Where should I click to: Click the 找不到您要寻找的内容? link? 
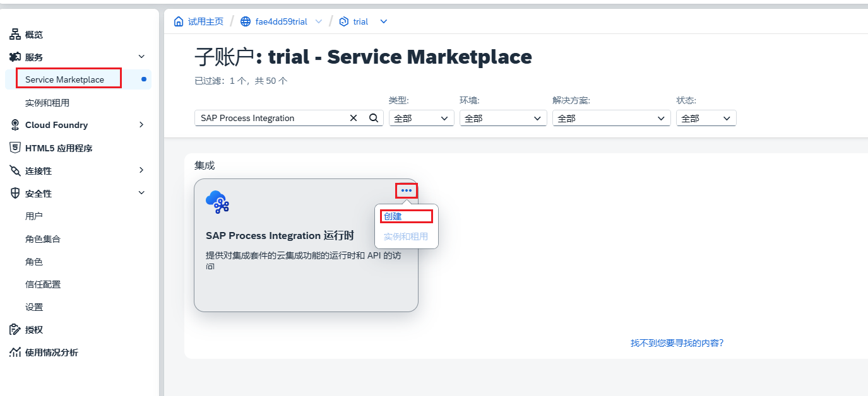click(677, 343)
